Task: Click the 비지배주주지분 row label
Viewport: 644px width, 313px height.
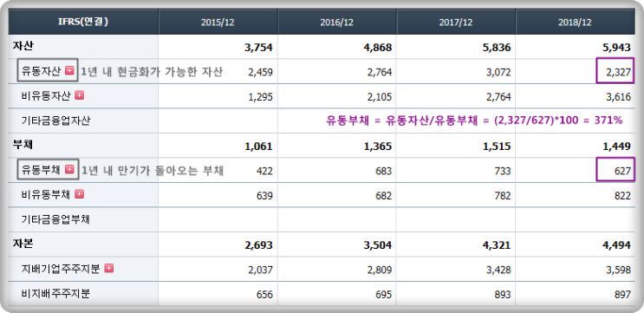Action: (x=55, y=293)
